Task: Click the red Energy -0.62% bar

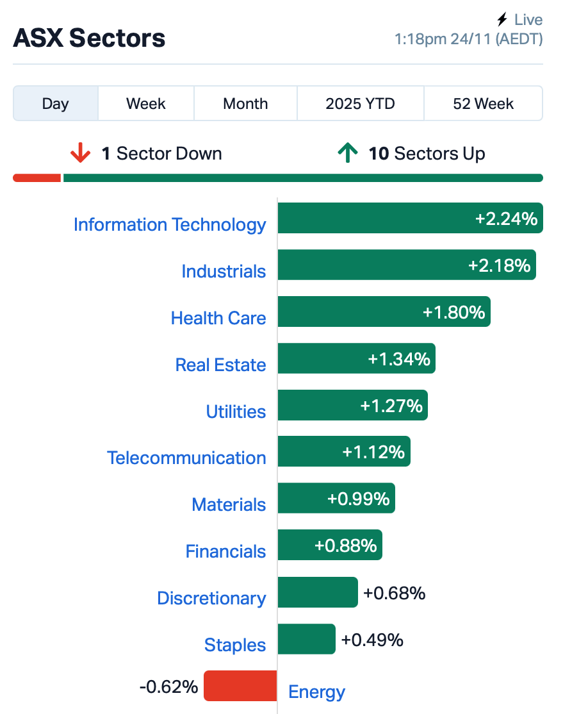Action: pos(240,686)
